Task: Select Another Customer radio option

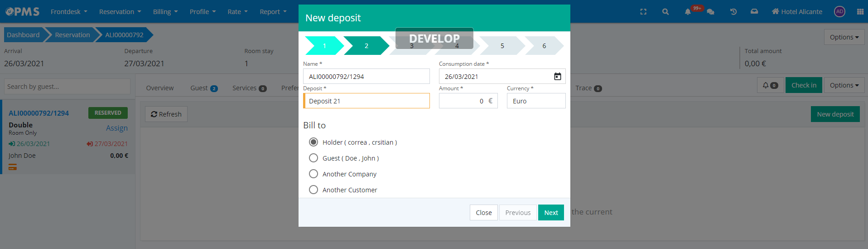Action: [313, 190]
